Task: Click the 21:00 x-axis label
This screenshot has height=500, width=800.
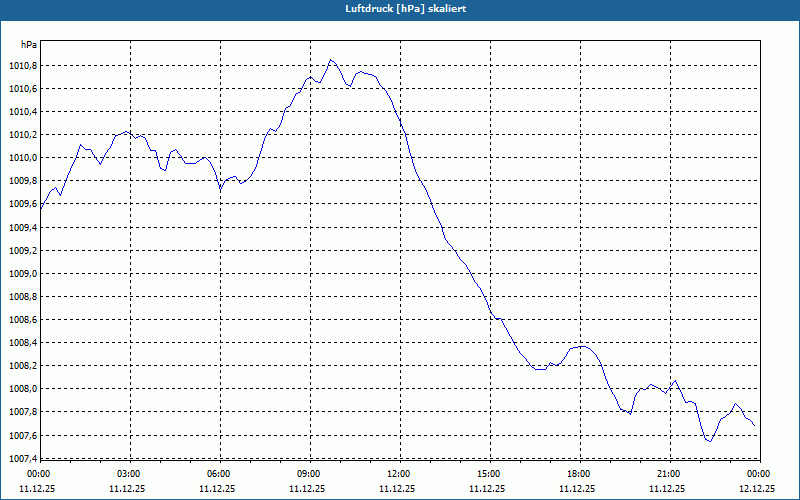Action: [x=670, y=474]
